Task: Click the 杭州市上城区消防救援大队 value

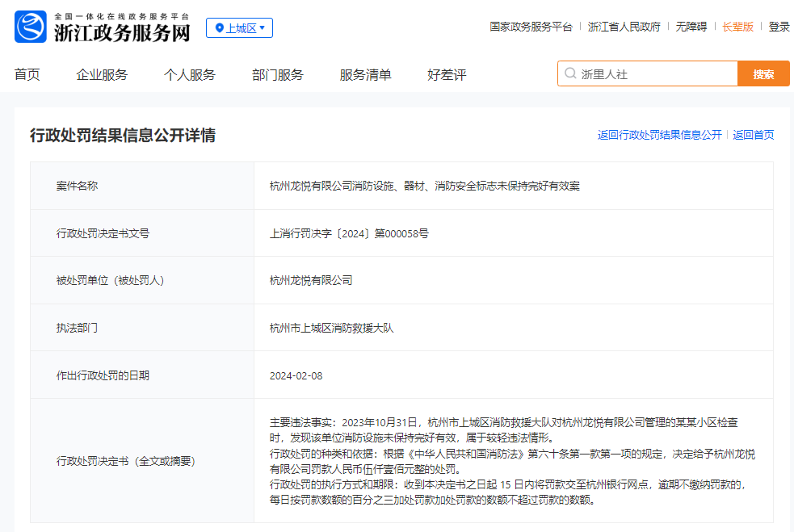Action: coord(332,328)
